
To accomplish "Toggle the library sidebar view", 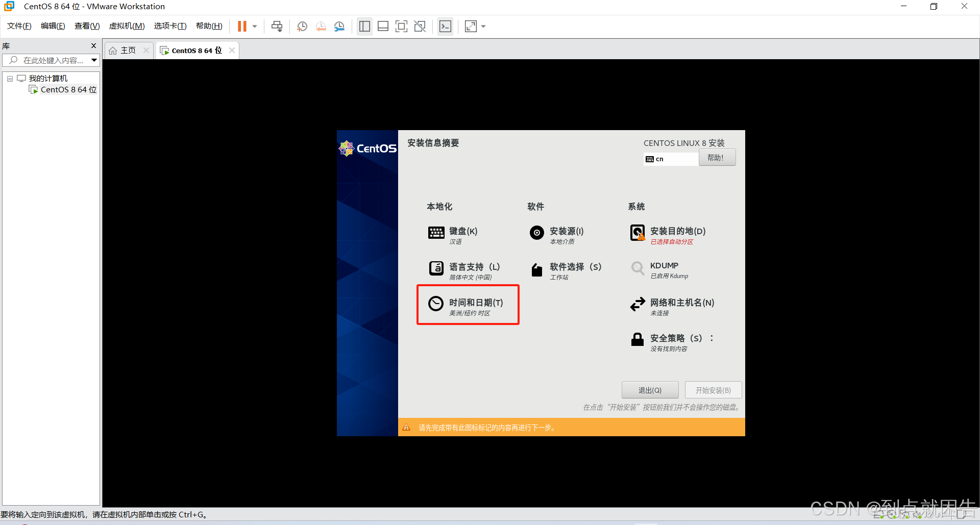I will (x=364, y=27).
